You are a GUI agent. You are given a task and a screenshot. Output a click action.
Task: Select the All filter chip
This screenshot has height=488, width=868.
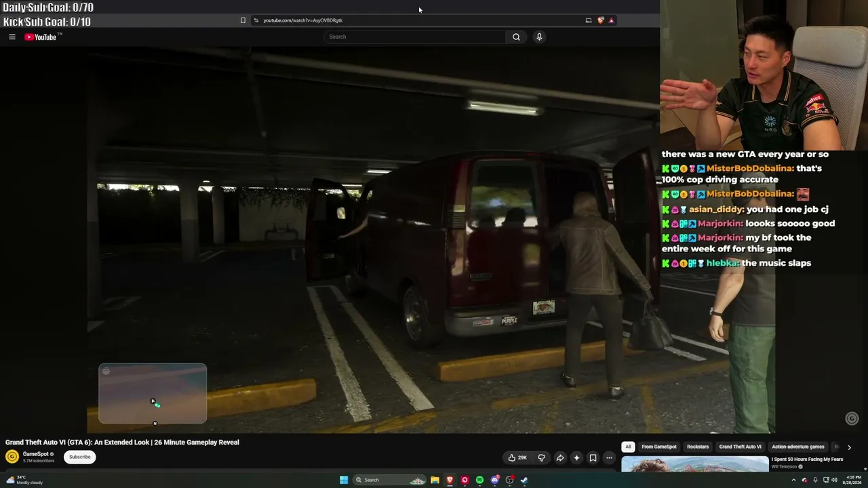pyautogui.click(x=628, y=447)
